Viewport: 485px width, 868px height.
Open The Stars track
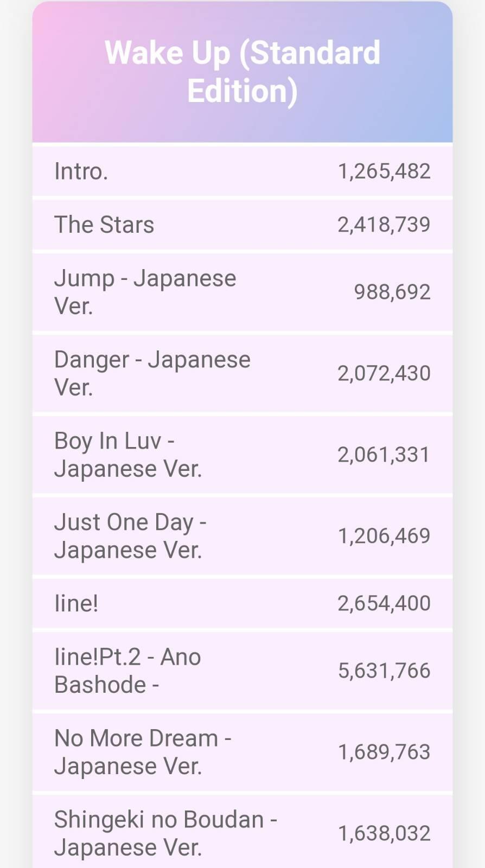tap(104, 225)
